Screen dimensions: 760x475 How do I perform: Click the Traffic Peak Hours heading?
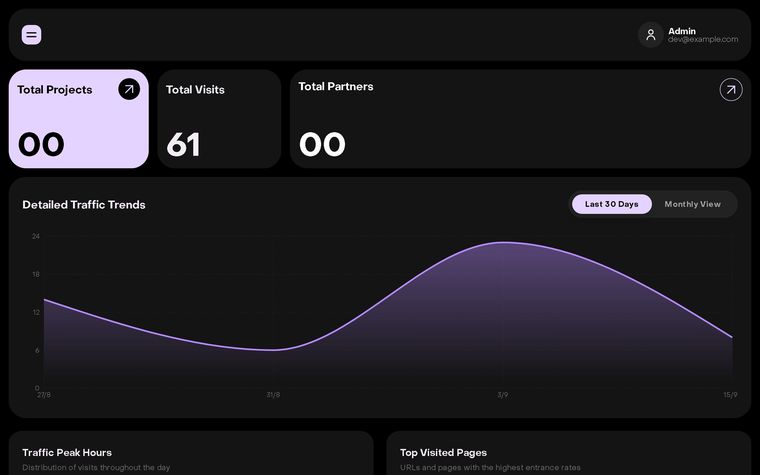67,453
